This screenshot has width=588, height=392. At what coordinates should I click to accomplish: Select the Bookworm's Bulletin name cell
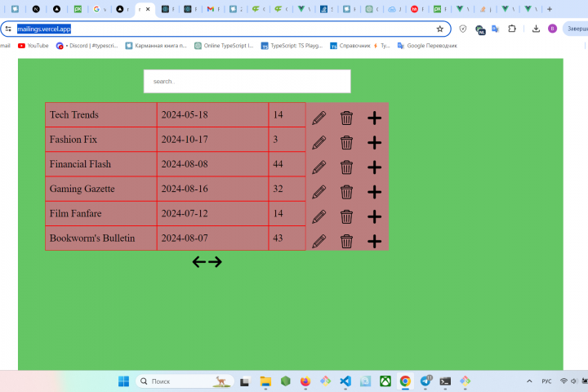(x=101, y=238)
